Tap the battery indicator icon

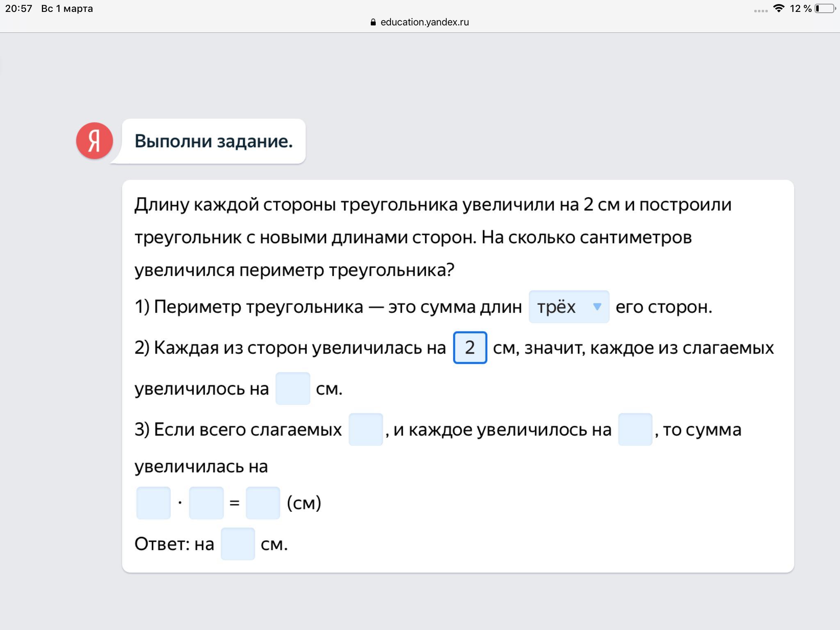point(825,9)
